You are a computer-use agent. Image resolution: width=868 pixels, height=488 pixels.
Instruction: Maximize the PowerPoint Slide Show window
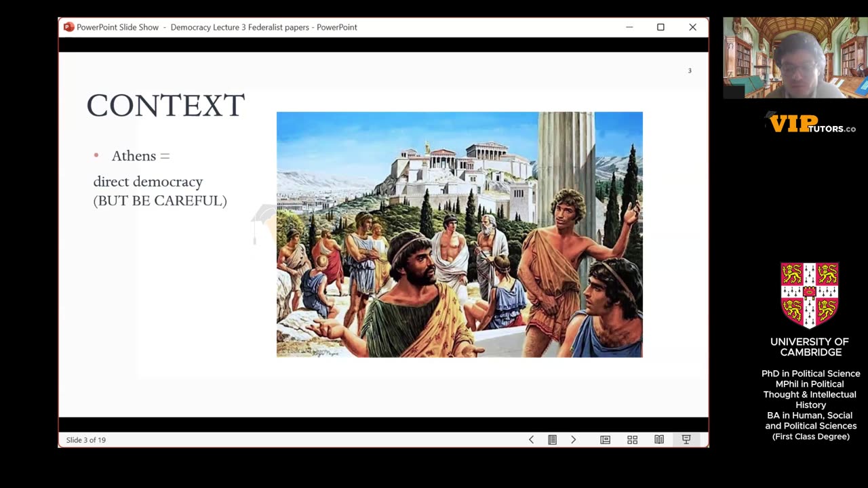660,27
